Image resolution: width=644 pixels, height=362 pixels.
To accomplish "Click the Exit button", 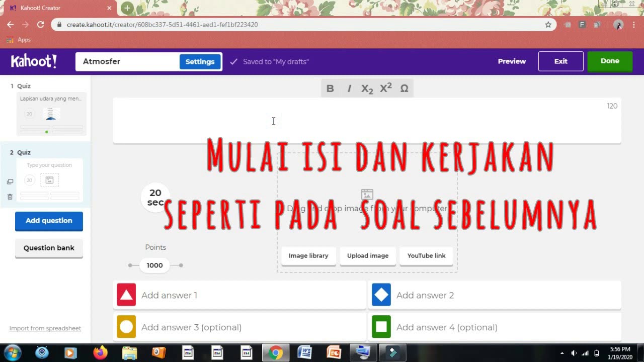I will 561,61.
